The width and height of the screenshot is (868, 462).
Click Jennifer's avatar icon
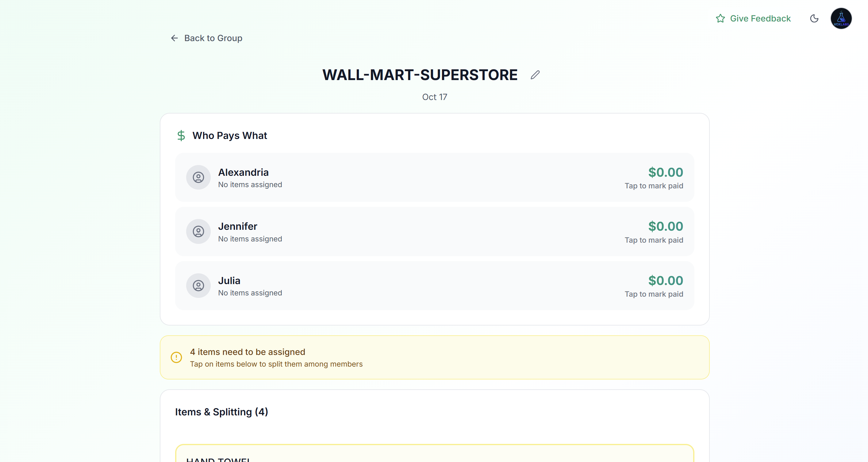(x=198, y=231)
